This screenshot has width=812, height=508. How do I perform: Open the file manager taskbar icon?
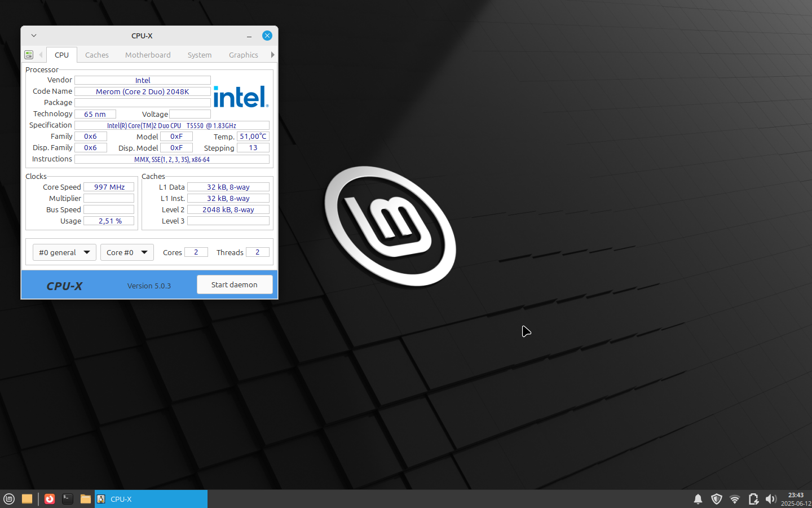tap(86, 499)
